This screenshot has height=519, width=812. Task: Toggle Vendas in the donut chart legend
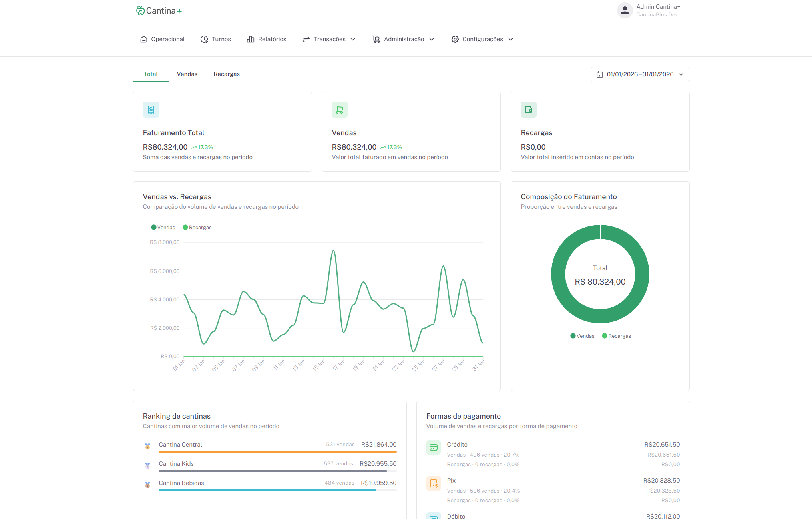582,336
